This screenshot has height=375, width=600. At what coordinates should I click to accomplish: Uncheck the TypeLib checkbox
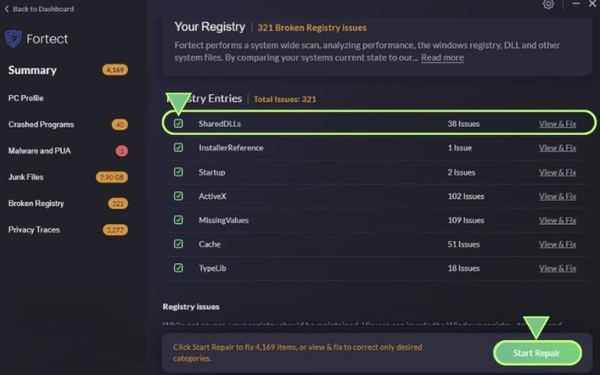click(x=178, y=268)
